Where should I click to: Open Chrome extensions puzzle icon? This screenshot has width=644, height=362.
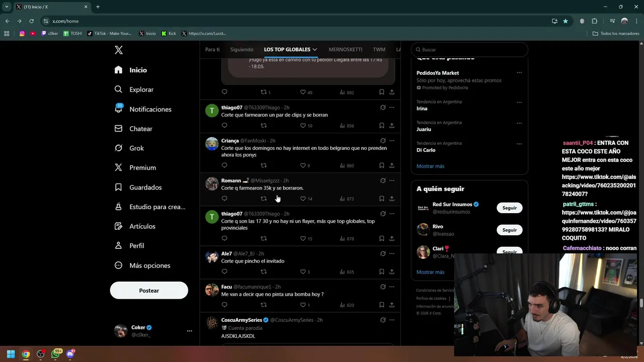coord(595,21)
